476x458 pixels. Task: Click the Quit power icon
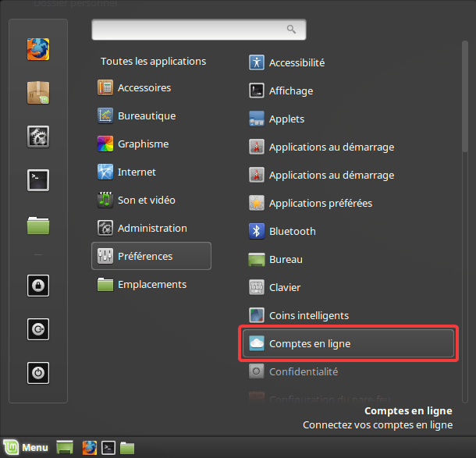click(x=38, y=374)
